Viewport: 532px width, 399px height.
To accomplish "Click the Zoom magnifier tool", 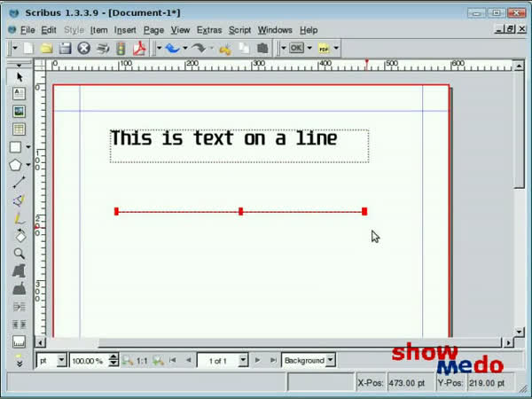I will click(19, 253).
